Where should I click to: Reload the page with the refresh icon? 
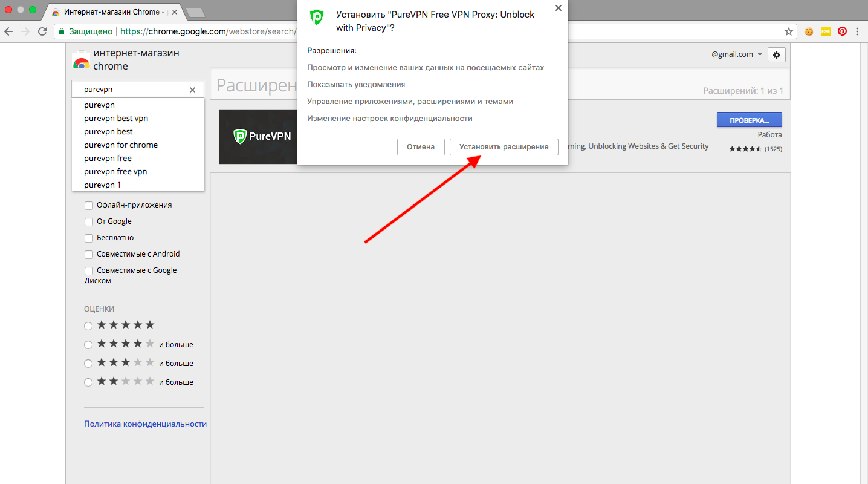pos(42,31)
